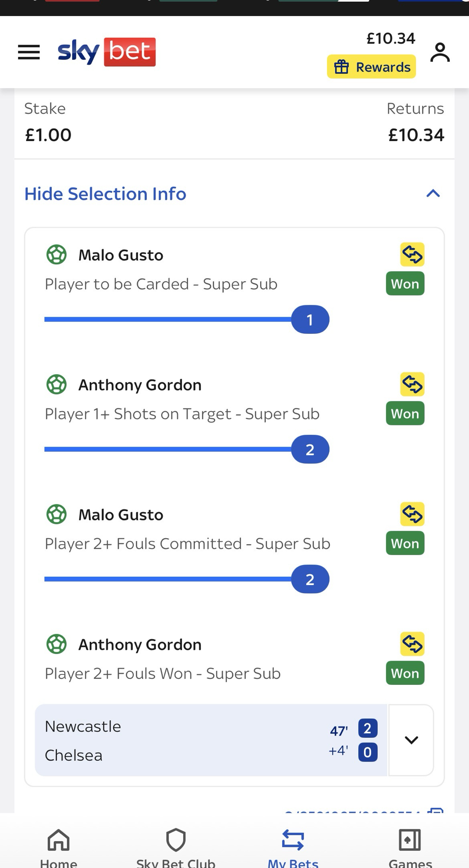Tap the £10.34 account balance

[390, 39]
